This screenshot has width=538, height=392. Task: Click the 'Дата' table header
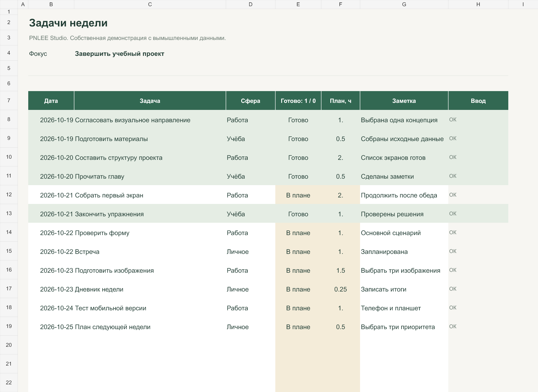[x=51, y=101]
